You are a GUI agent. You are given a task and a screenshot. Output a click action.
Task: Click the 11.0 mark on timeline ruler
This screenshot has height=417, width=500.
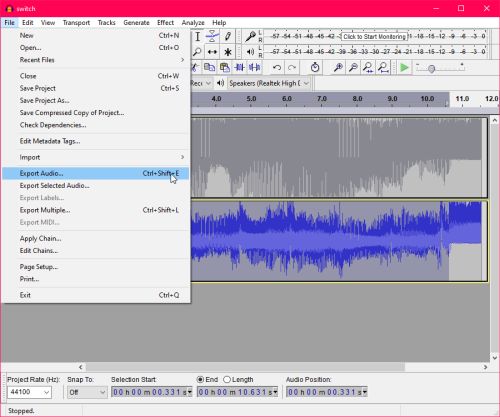[x=462, y=99]
